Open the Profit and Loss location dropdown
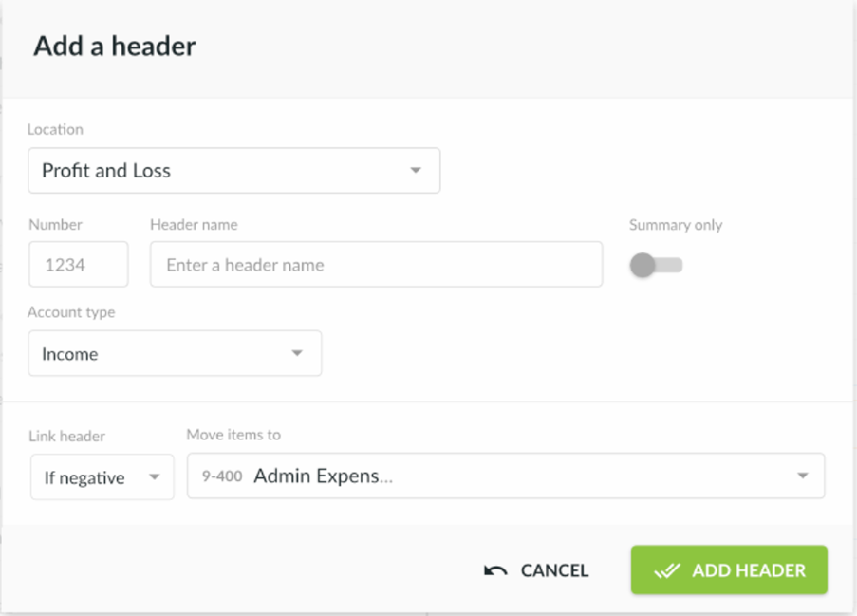This screenshot has width=857, height=616. pyautogui.click(x=233, y=171)
